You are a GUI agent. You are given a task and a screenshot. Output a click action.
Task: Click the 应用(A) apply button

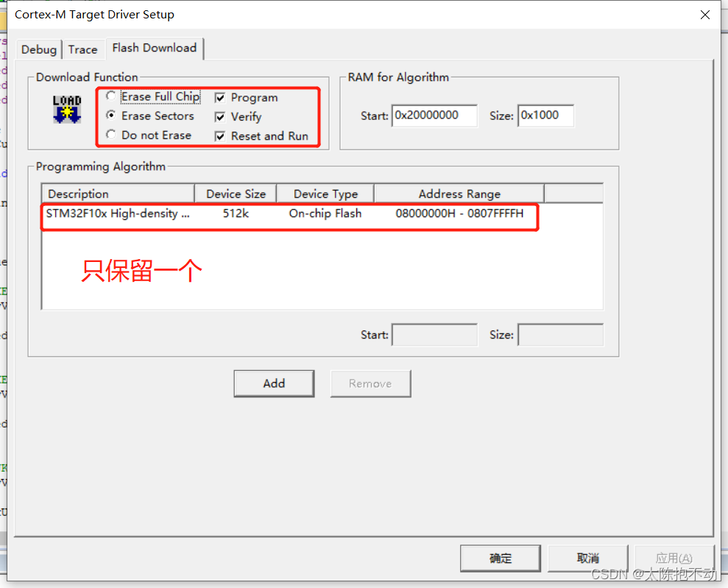[674, 558]
